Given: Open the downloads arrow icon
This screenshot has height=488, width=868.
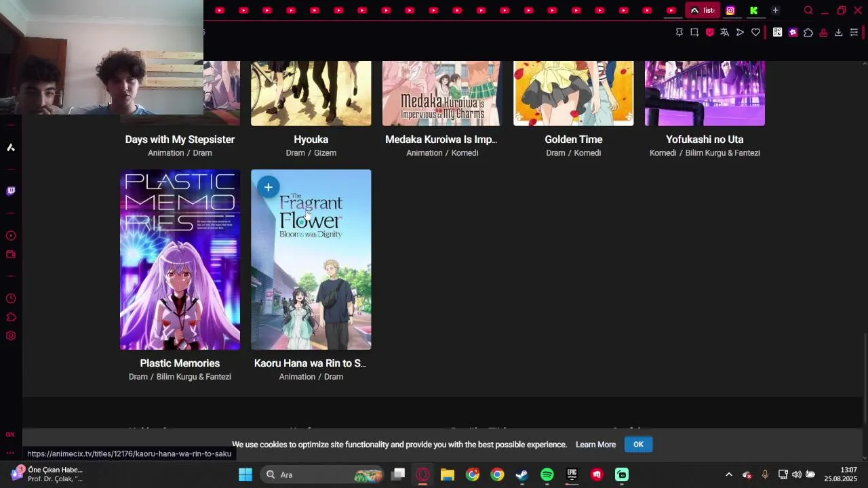Looking at the screenshot, I should click(838, 33).
